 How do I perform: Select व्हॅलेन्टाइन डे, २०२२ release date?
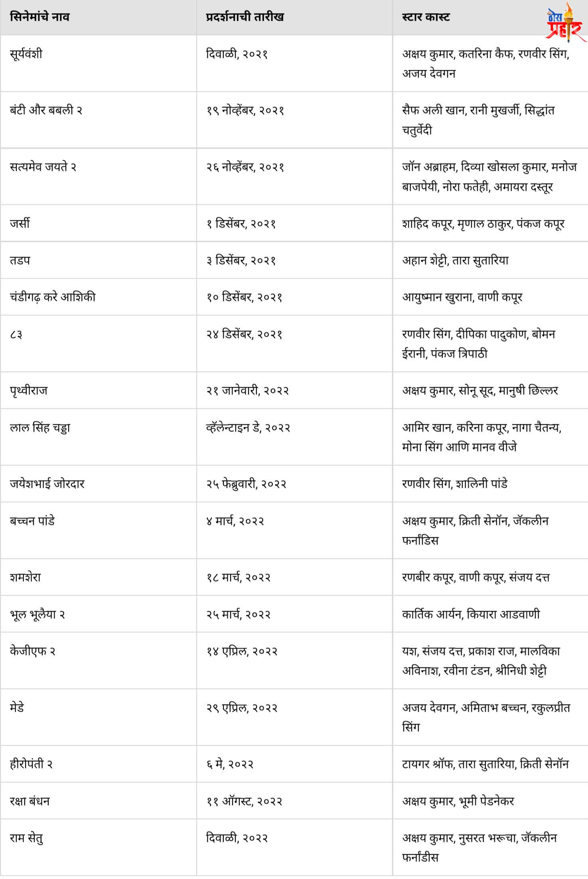[x=248, y=428]
